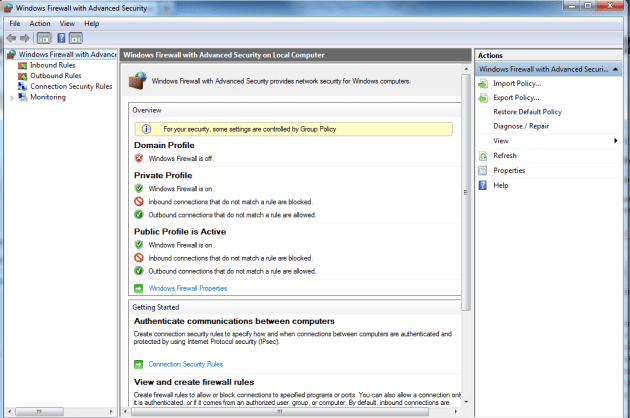Screen dimensions: 630x418
Task: Click the center pane scroll down arrow
Action: pyautogui.click(x=466, y=402)
